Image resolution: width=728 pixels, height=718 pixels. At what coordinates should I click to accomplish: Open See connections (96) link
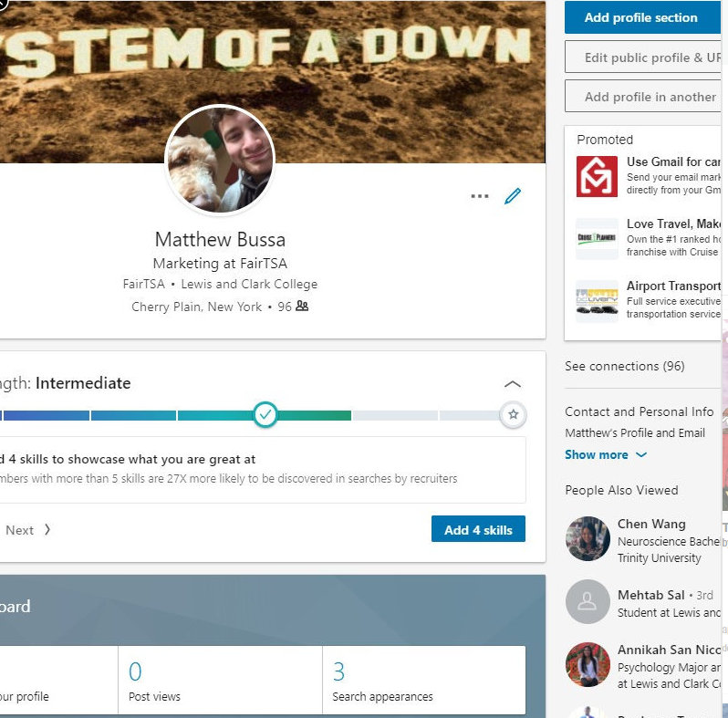[624, 366]
